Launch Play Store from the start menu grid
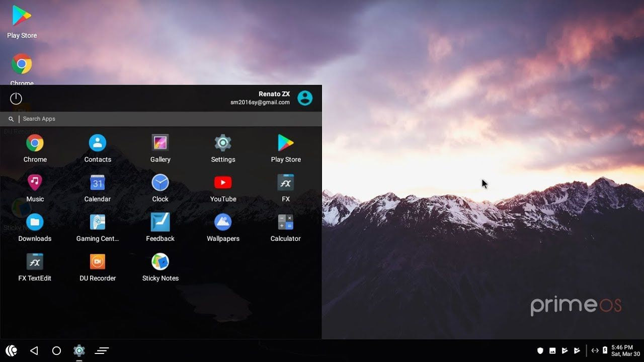Screen dimensions: 644x362 286,148
